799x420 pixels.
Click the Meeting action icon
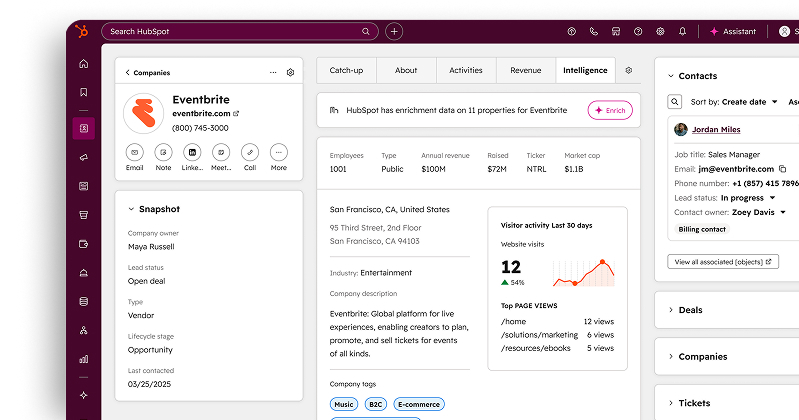[221, 152]
